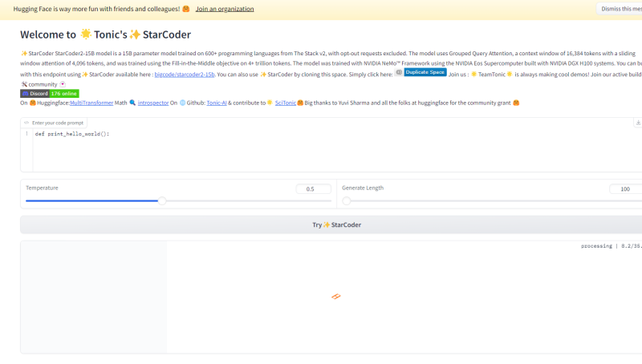Click the Temperature slider handle
The width and height of the screenshot is (642, 364).
click(162, 200)
